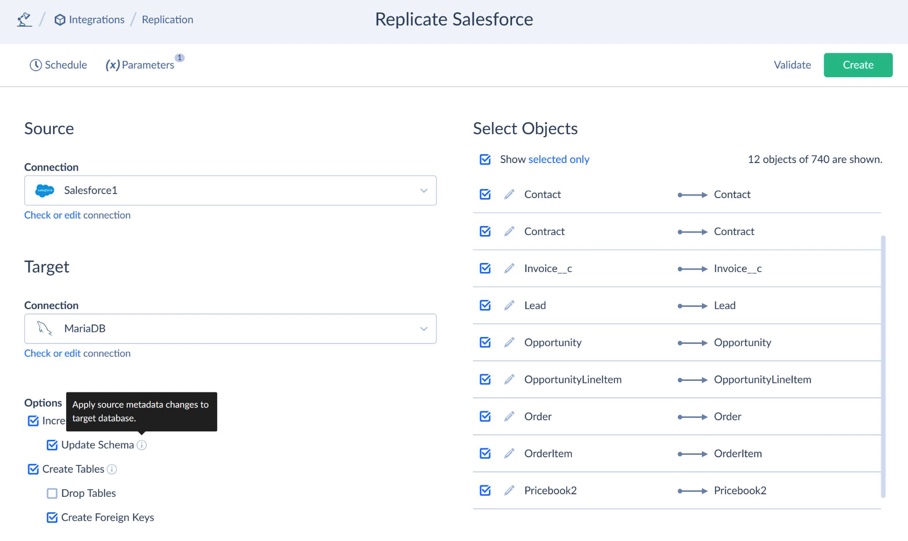Click the '12 objects of 740 are shown' text
Viewport: 908px width, 541px height.
point(815,159)
